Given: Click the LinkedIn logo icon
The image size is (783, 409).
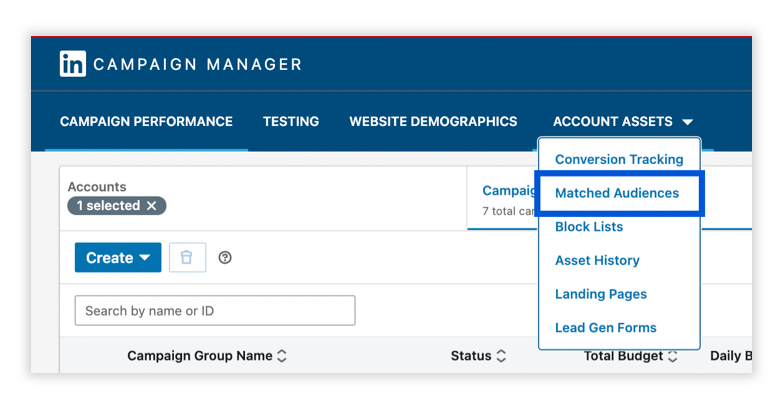Looking at the screenshot, I should coord(73,63).
